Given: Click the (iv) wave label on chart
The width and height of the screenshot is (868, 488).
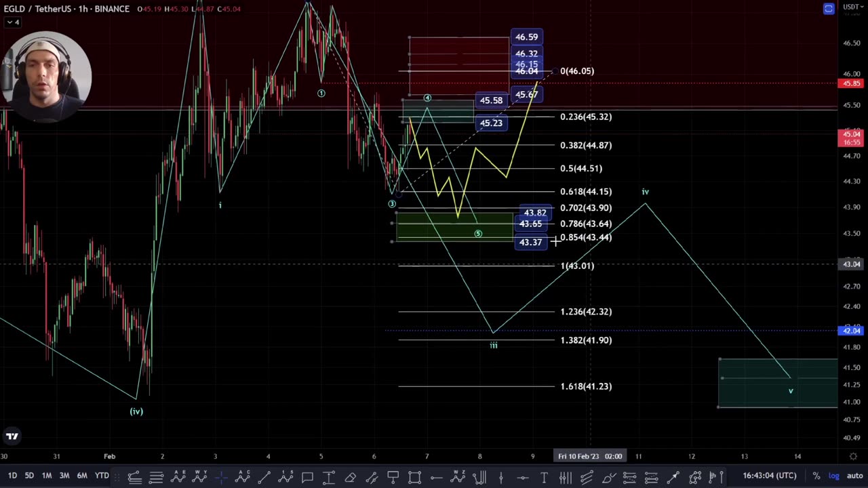Looking at the screenshot, I should pyautogui.click(x=136, y=411).
